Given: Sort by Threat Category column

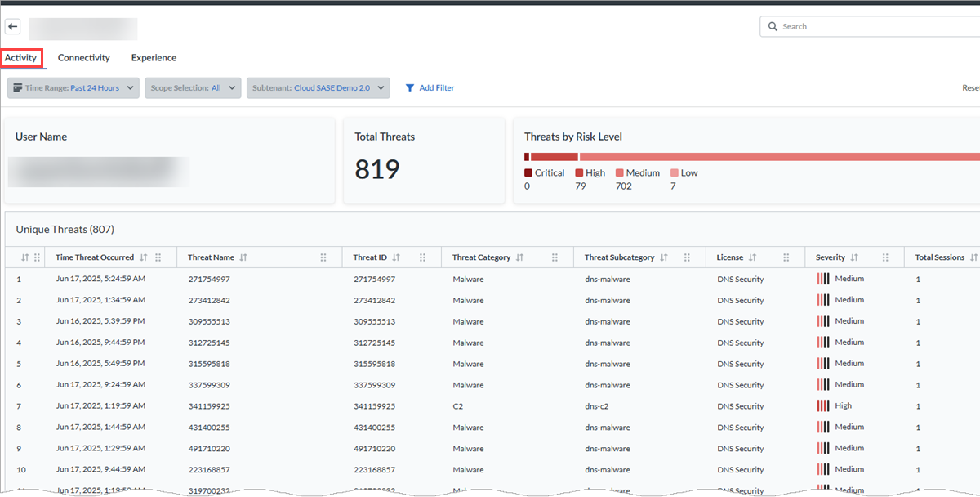Looking at the screenshot, I should coord(519,257).
